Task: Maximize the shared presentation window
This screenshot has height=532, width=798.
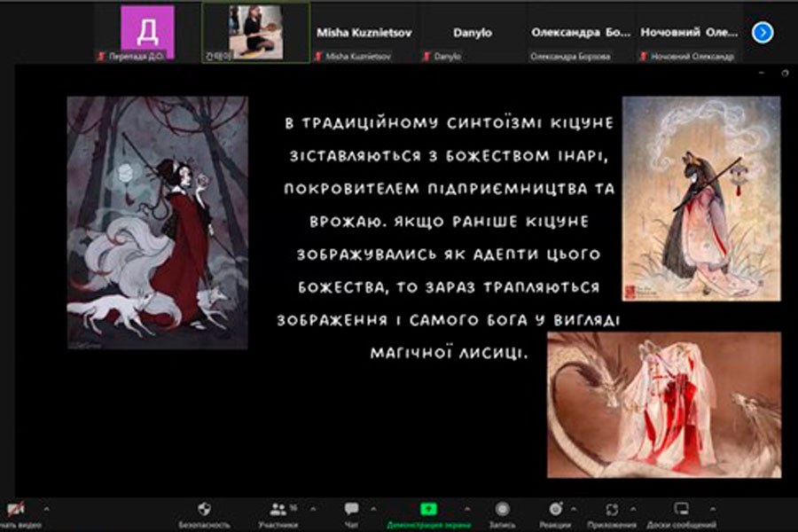Action: click(x=786, y=74)
